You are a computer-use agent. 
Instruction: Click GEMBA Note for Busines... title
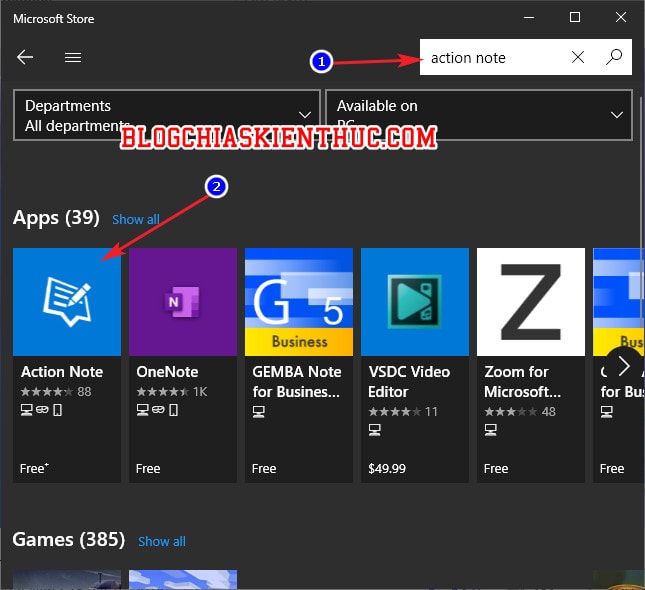[x=297, y=382]
